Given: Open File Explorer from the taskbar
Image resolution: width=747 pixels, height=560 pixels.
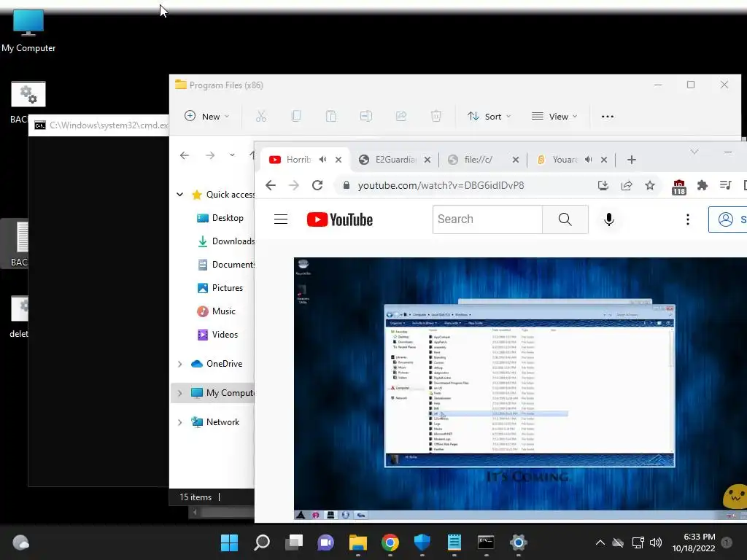Looking at the screenshot, I should [x=357, y=542].
